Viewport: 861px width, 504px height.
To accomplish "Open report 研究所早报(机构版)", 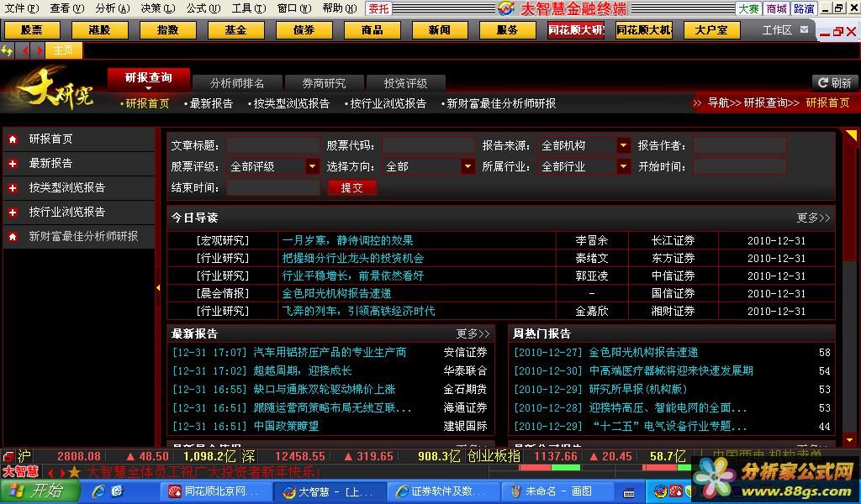I will click(x=638, y=390).
